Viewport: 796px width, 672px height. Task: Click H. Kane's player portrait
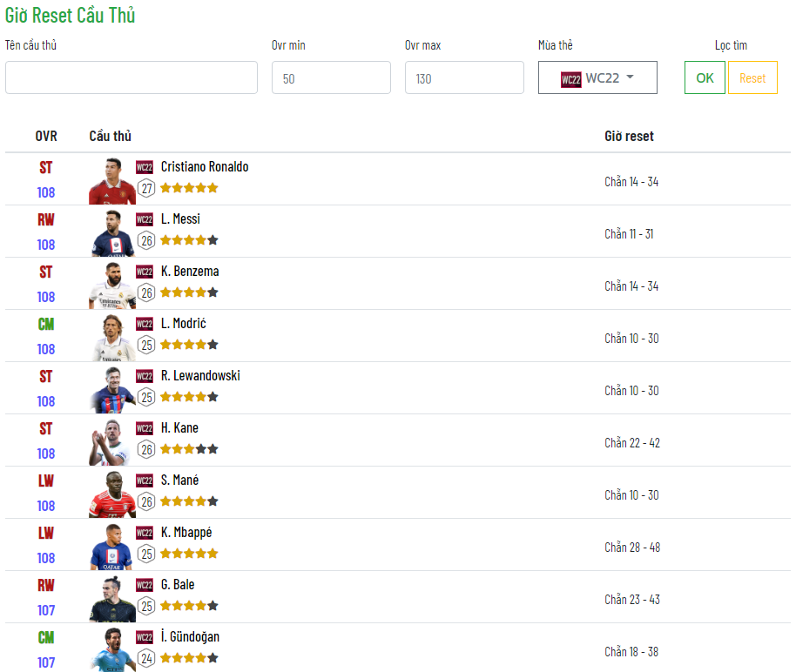click(x=111, y=442)
